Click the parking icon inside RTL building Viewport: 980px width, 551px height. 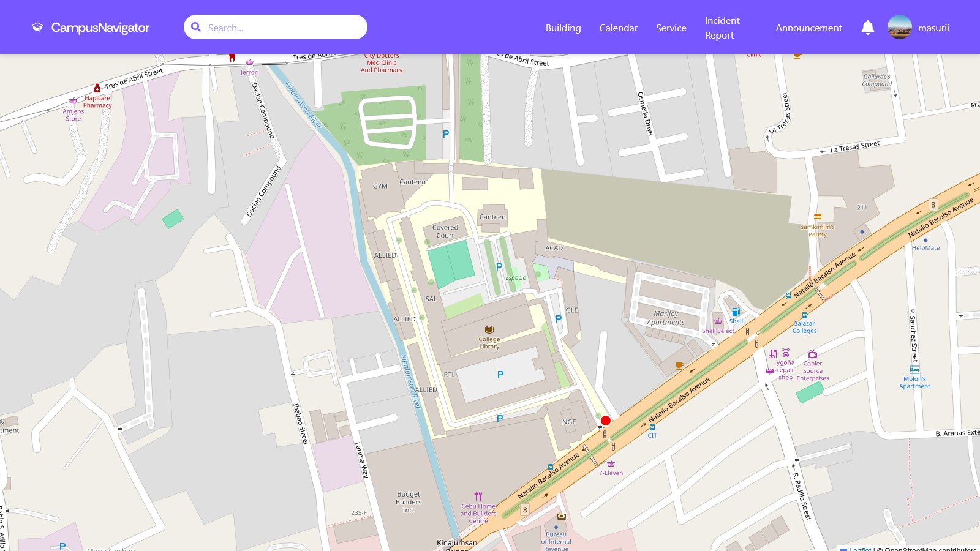[x=500, y=375]
